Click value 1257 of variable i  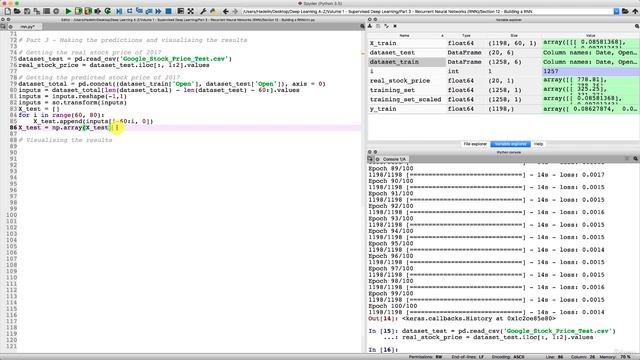click(x=590, y=71)
